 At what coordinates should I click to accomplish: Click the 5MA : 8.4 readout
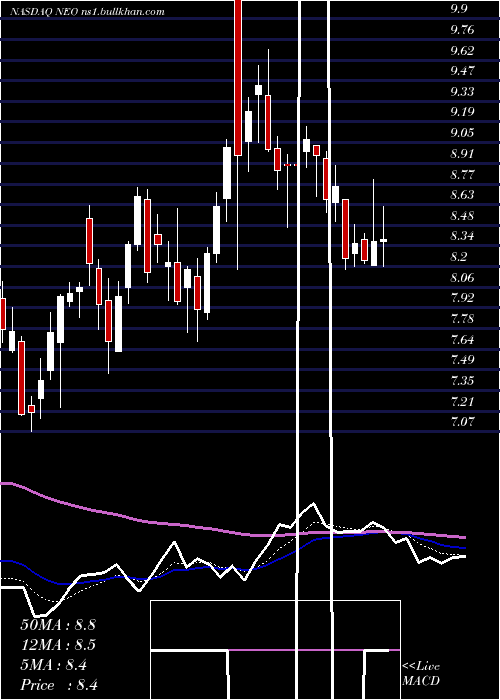54,665
